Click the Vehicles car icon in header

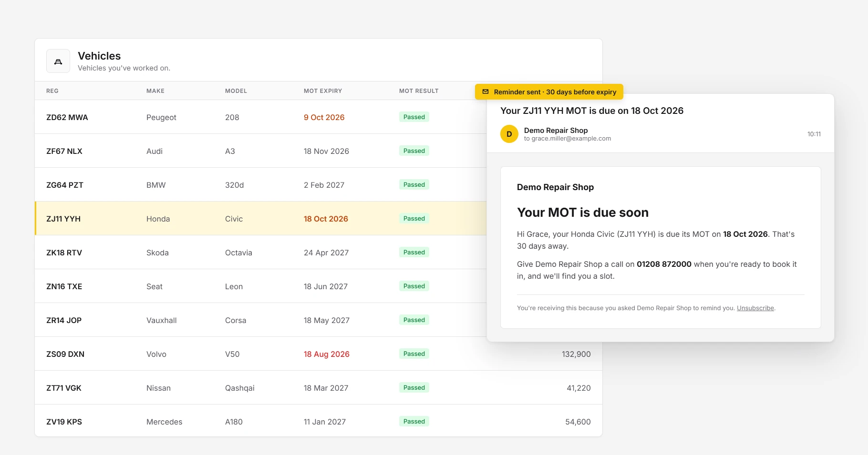coord(58,61)
